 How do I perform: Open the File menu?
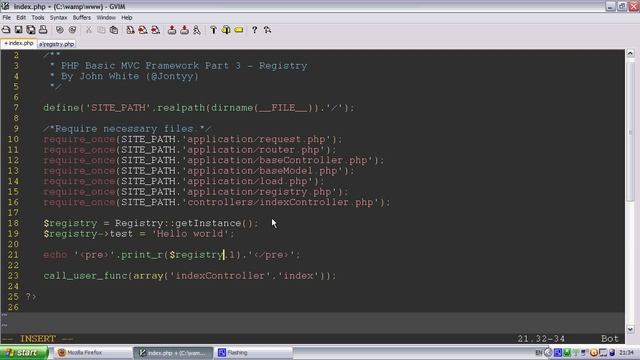click(x=7, y=18)
